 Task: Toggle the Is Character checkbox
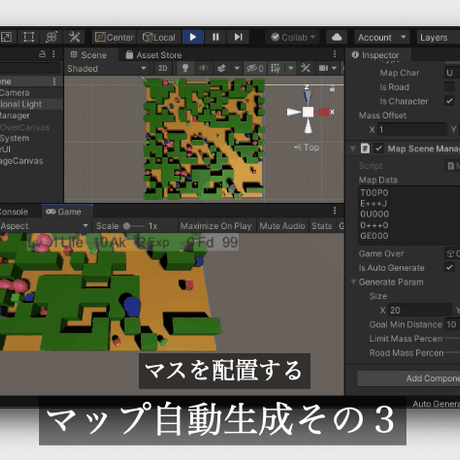449,101
